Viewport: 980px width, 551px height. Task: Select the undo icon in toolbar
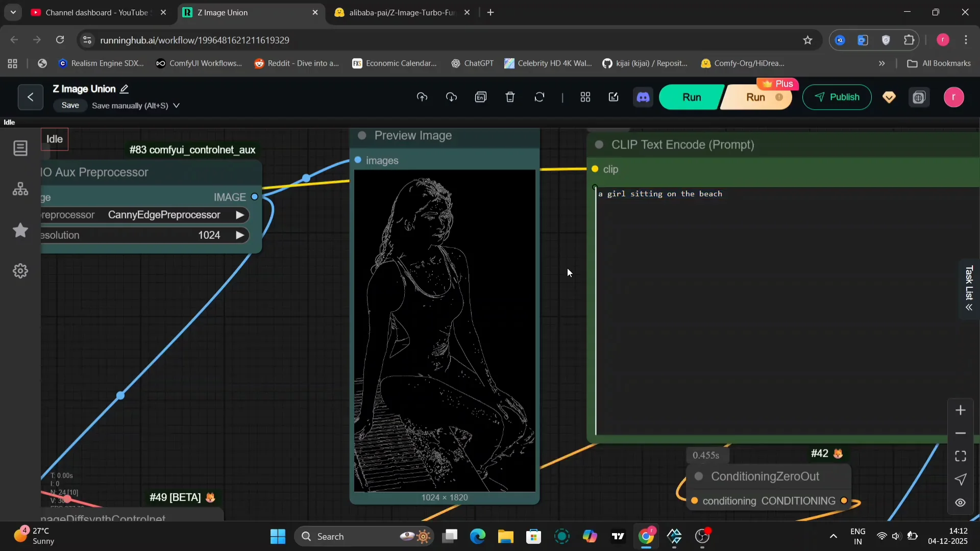422,97
